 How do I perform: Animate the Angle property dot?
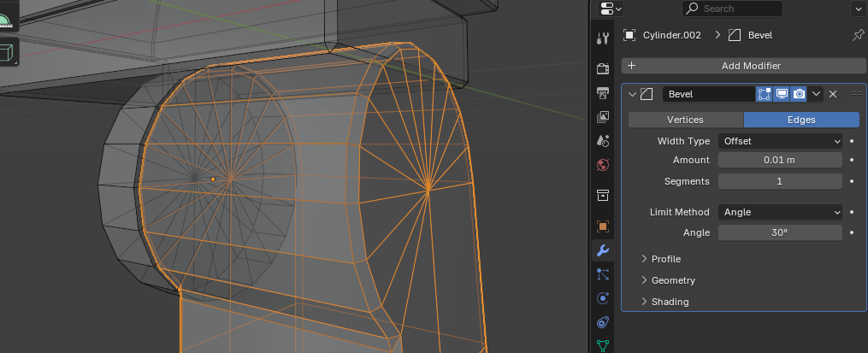click(852, 232)
